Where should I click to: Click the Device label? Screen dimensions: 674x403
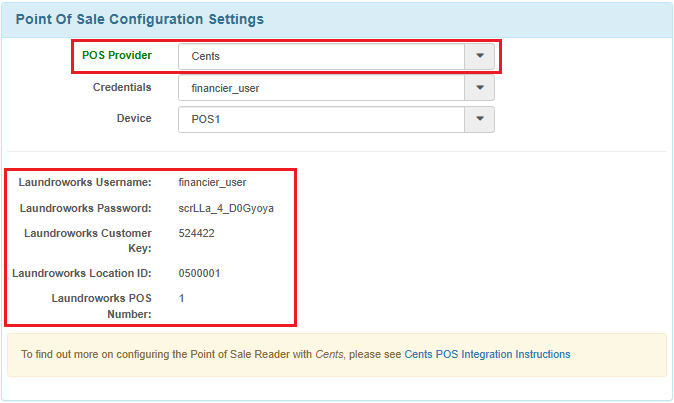tap(134, 118)
